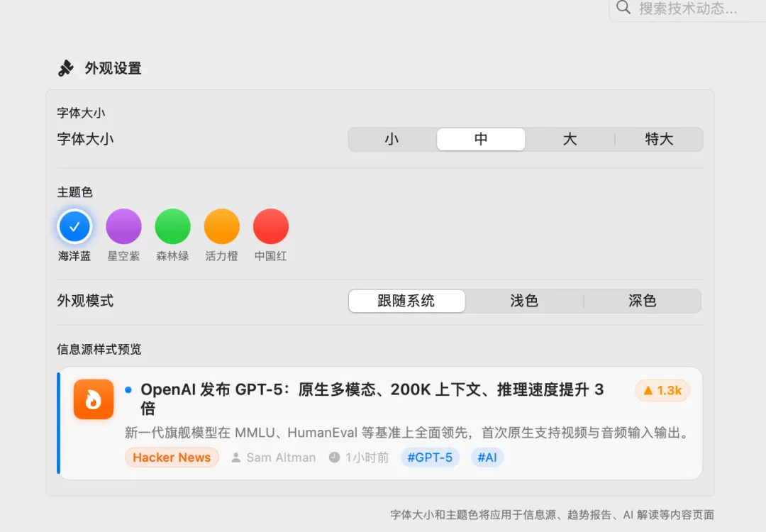The width and height of the screenshot is (766, 532).
Task: Select the 森林绿 green theme swatch
Action: click(172, 226)
